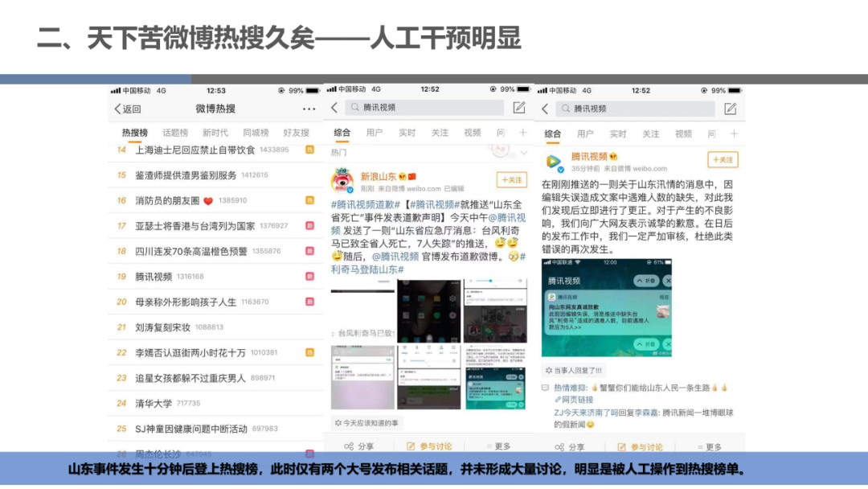Select the 用户 tab in the middle screen
This screenshot has width=868, height=489.
[375, 133]
